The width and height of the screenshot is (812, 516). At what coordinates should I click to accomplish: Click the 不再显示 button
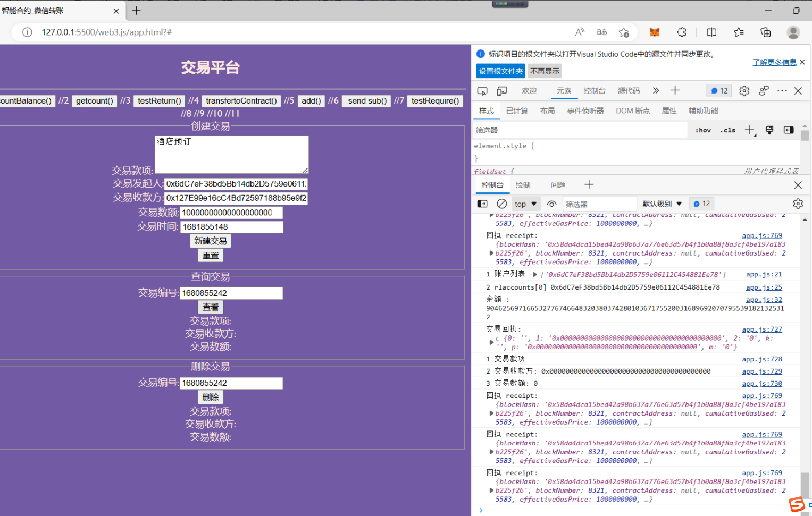pos(545,71)
